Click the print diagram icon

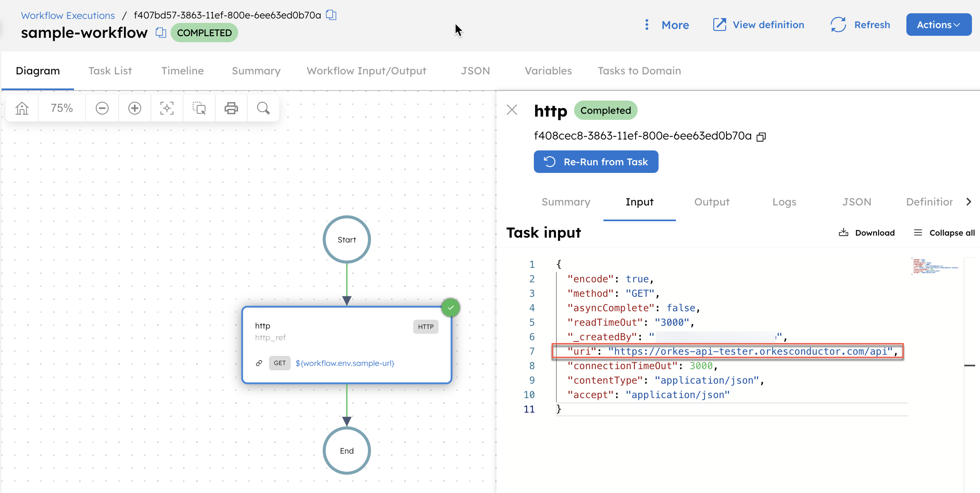pos(231,108)
